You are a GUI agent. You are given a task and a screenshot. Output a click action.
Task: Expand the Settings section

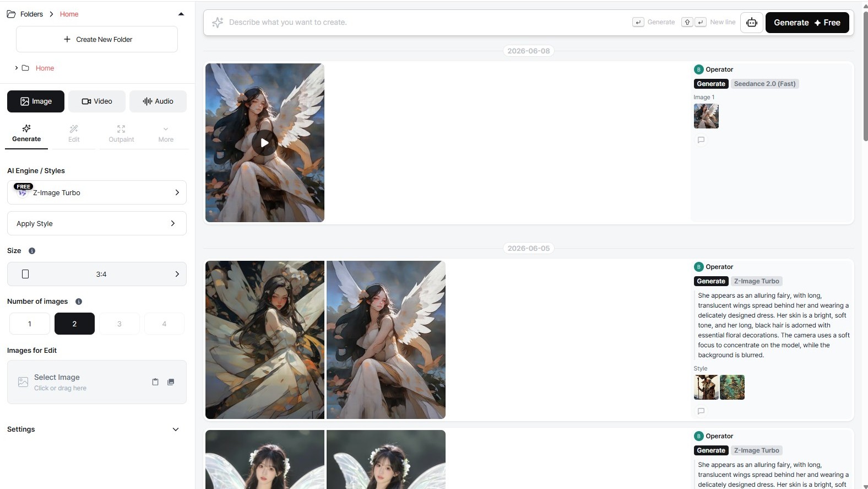point(94,429)
